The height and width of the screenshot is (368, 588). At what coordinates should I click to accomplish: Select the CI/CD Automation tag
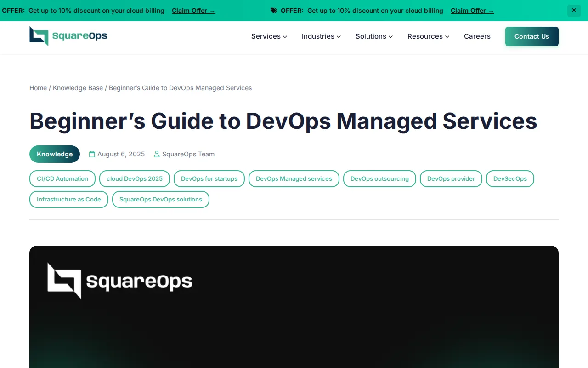62,179
